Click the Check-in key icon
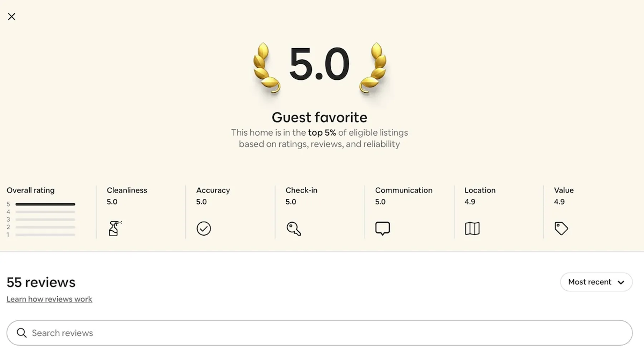Image resolution: width=644 pixels, height=358 pixels. [x=293, y=228]
